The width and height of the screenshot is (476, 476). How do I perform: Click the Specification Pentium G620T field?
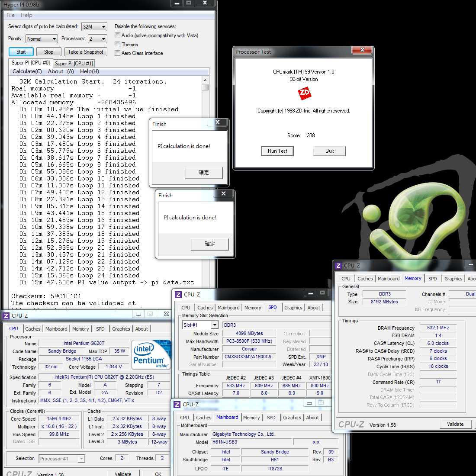(x=104, y=377)
